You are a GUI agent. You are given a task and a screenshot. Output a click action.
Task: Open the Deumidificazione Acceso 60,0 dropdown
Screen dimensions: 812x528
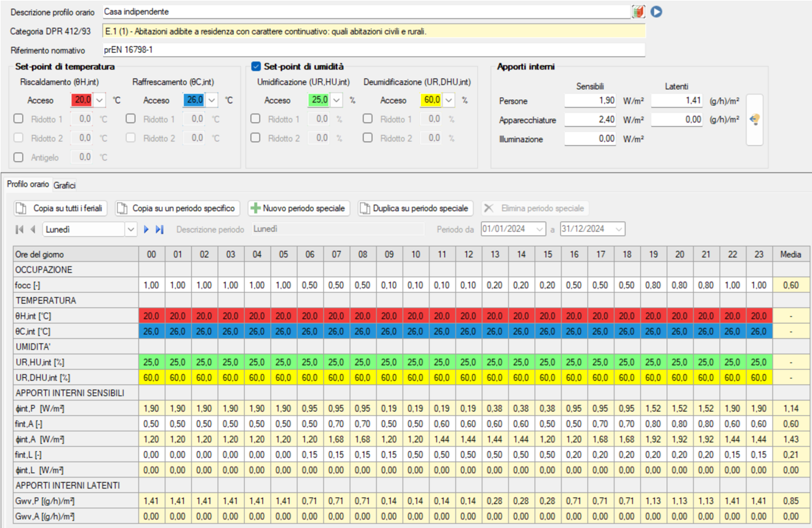(x=450, y=100)
